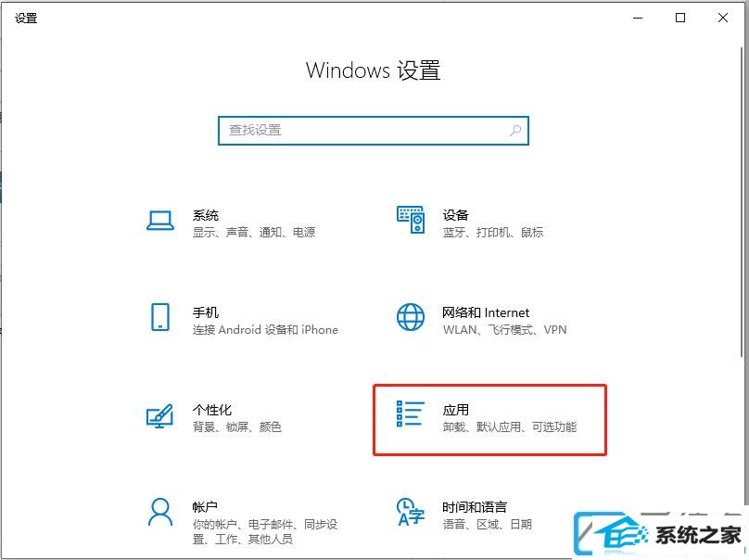Screen dimensions: 749x560
Task: Open the 系统 laptop icon
Action: click(x=160, y=221)
